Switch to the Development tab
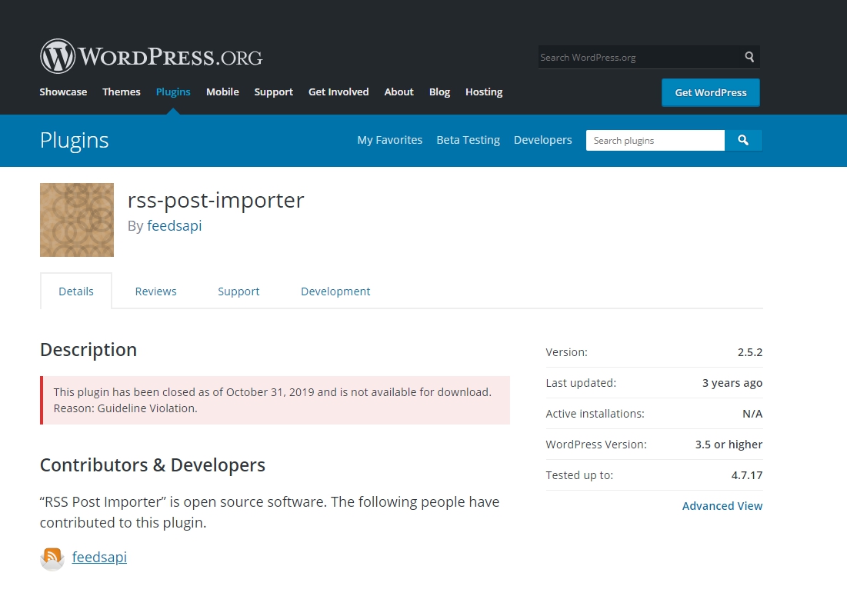 click(x=335, y=291)
